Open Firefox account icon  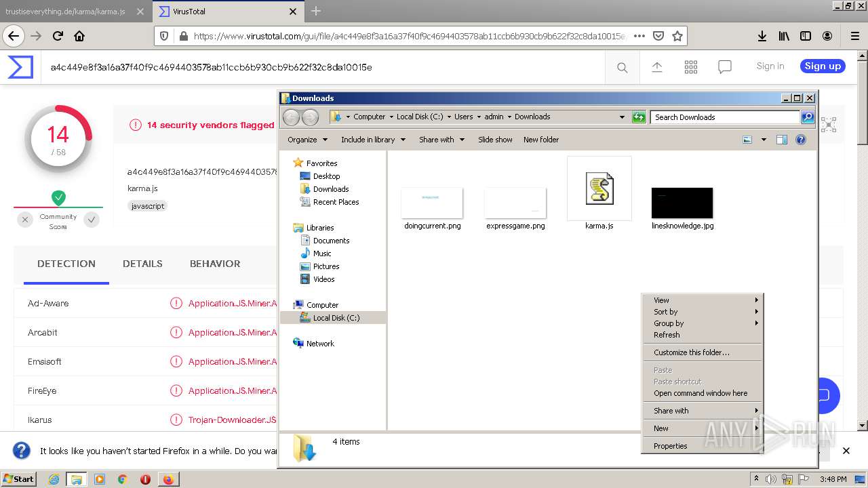click(x=827, y=36)
